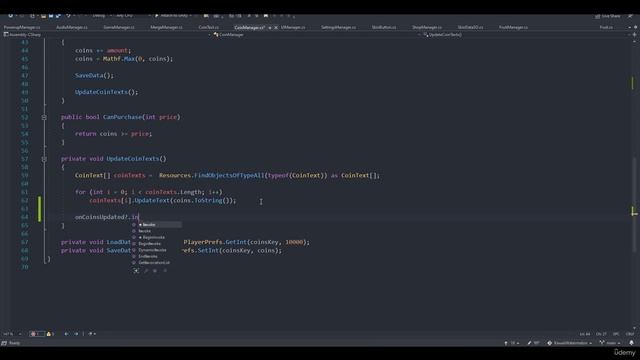The height and width of the screenshot is (360, 640).
Task: Select the highlighted Invoke suggestion
Action: coord(156,224)
